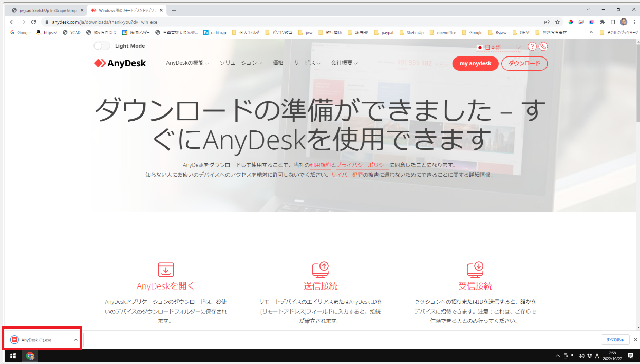The height and width of the screenshot is (364, 640).
Task: Click the AnyDeskを開く download icon
Action: 165,270
